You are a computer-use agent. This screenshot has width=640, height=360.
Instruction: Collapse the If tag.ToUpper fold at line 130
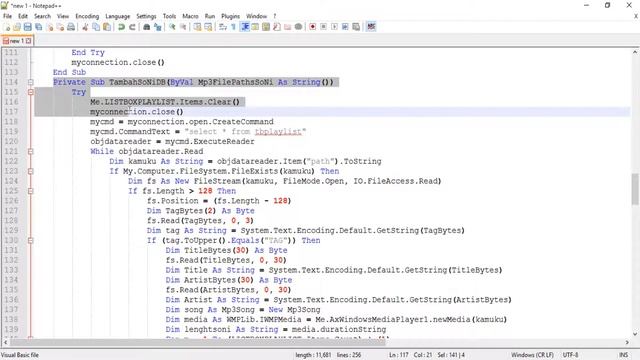31,240
